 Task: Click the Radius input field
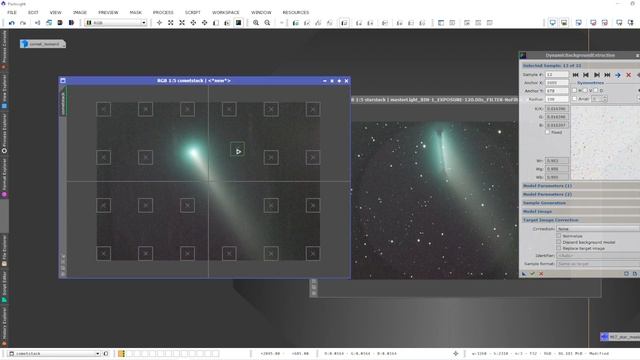557,99
